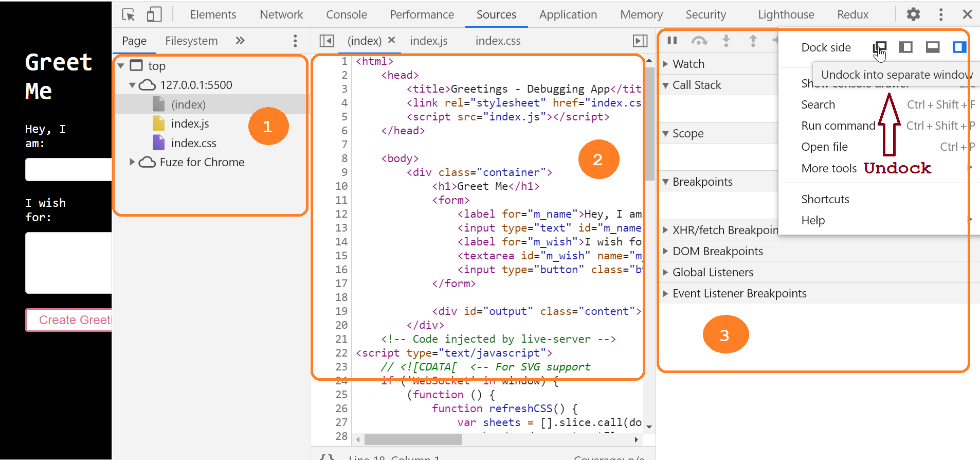Select the inspect element picker icon
Screen dimensions: 980x460
129,14
